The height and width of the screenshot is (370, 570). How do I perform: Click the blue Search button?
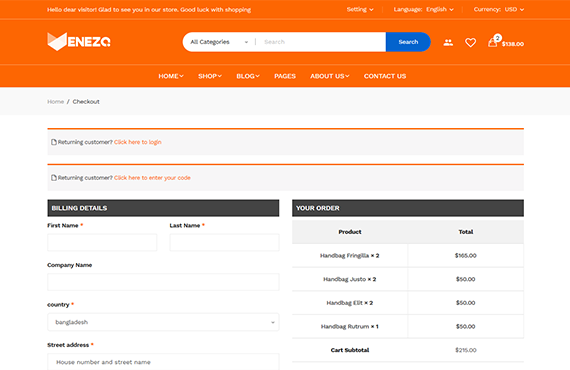pos(408,42)
